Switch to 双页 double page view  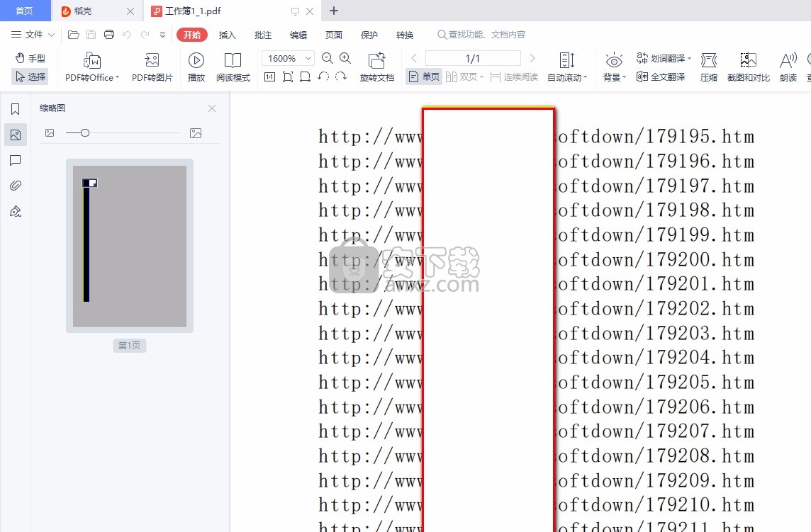(464, 77)
